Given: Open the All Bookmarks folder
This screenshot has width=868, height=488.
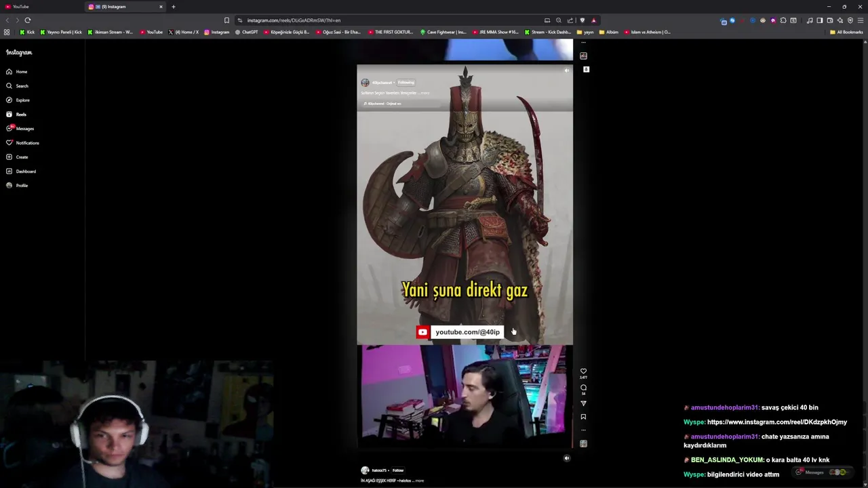Looking at the screenshot, I should click(x=846, y=32).
